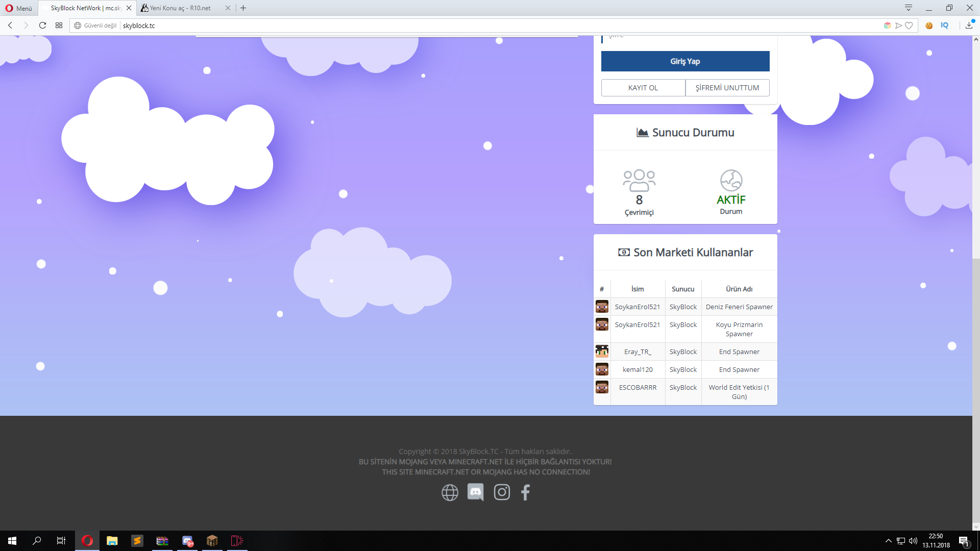Open the browser downloads icon

pos(969,26)
